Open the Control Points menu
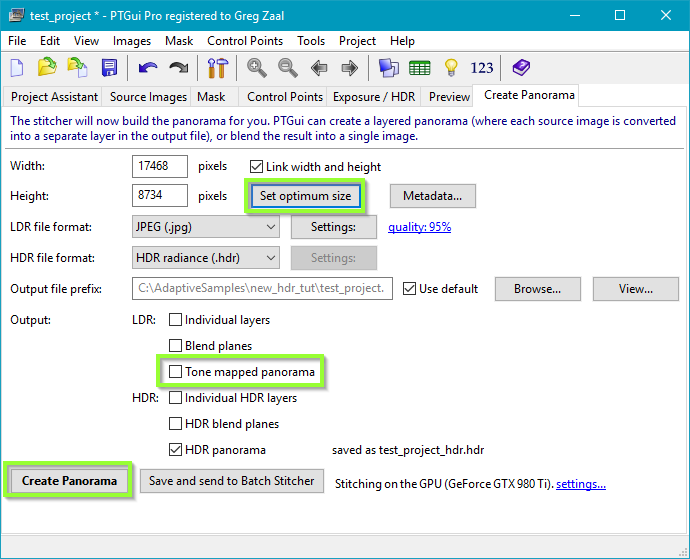The width and height of the screenshot is (690, 559). [x=245, y=41]
